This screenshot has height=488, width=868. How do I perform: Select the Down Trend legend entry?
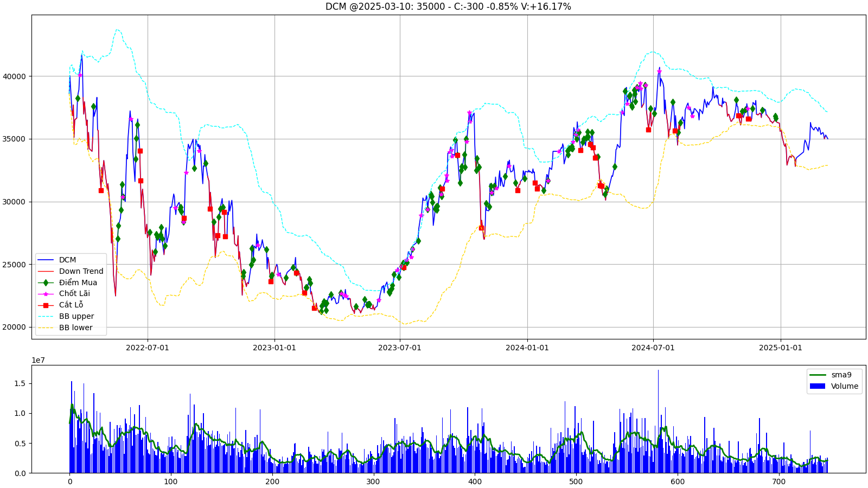point(70,271)
